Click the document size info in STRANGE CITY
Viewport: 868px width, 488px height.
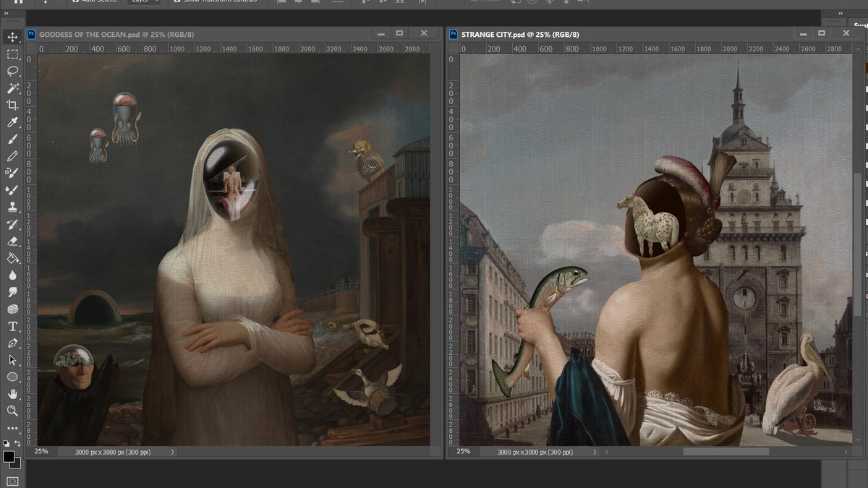[535, 452]
